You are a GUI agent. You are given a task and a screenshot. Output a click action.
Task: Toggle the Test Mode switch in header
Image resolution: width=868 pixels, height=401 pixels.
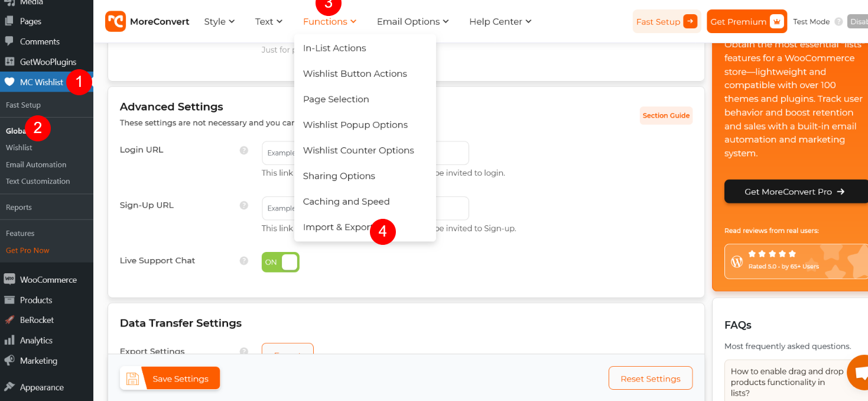point(857,22)
